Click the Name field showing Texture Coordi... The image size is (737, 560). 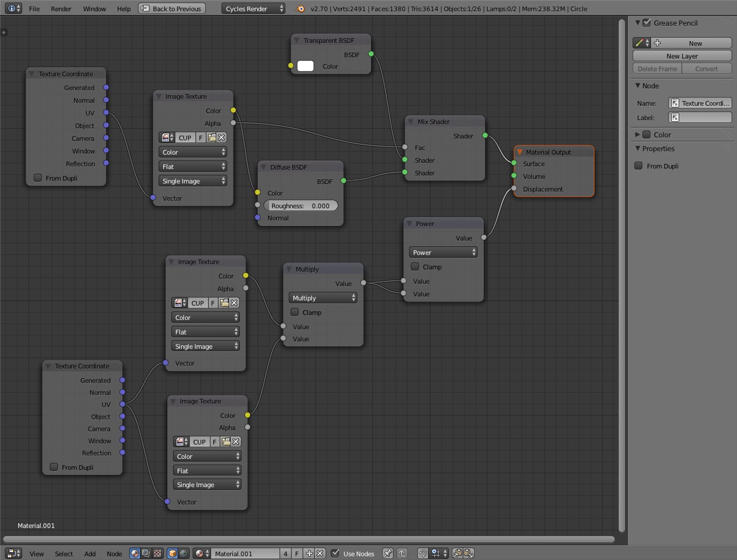700,103
